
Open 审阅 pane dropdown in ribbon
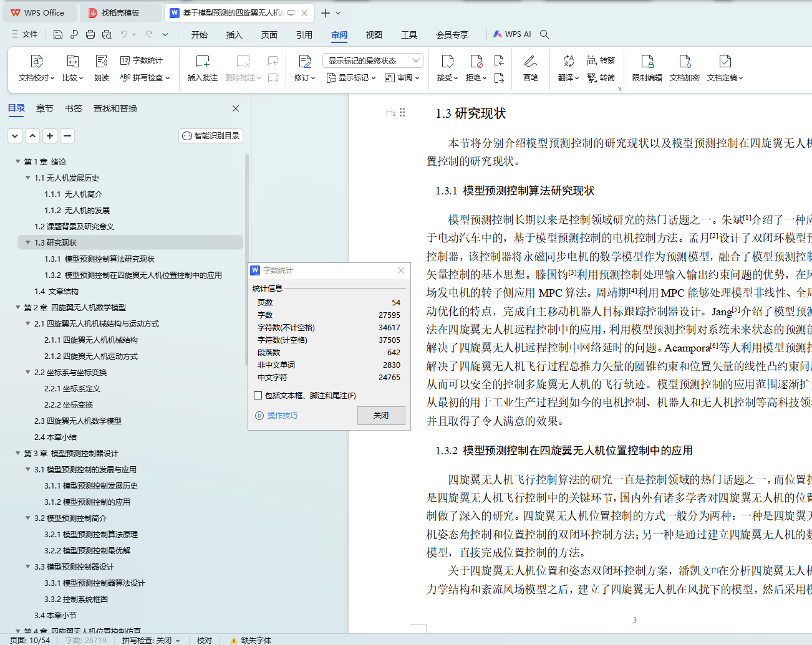[x=402, y=78]
